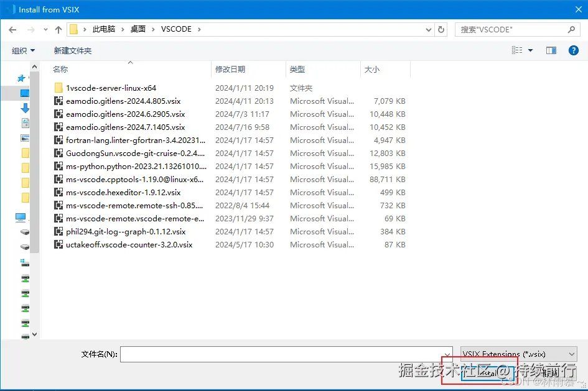Screen dimensions: 588x391
Task: Refresh the VSCODE folder listing
Action: tap(441, 29)
